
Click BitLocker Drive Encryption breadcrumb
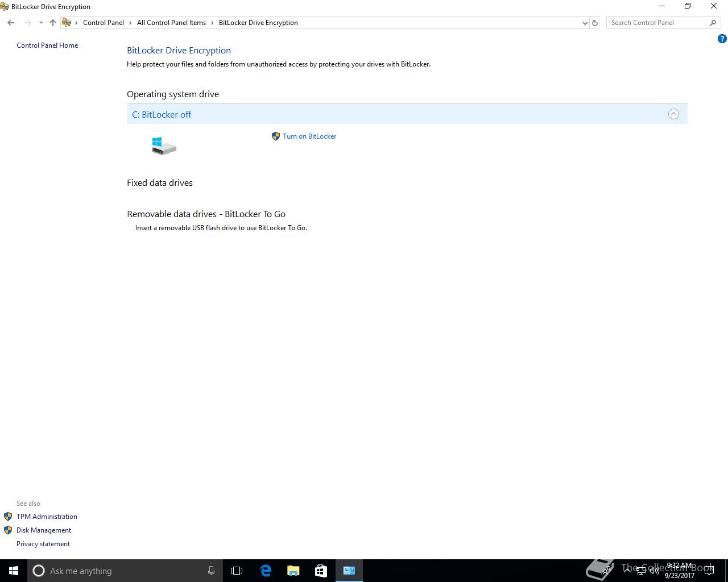[258, 23]
